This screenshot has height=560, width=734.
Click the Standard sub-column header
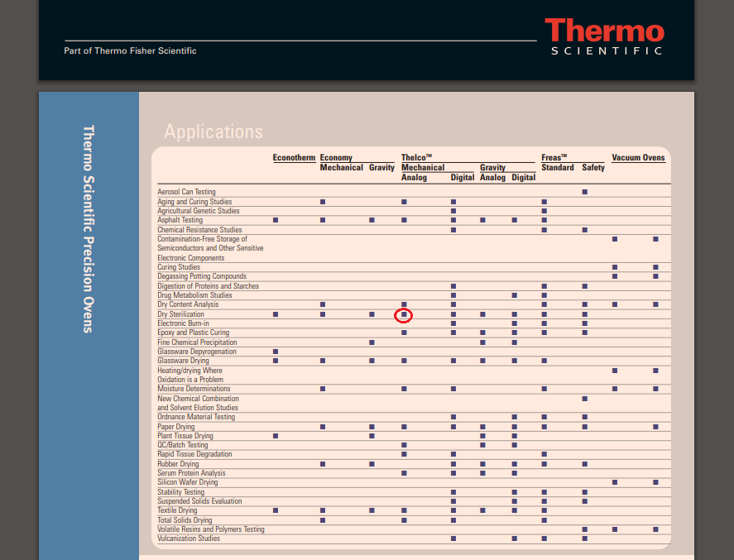[x=557, y=167]
